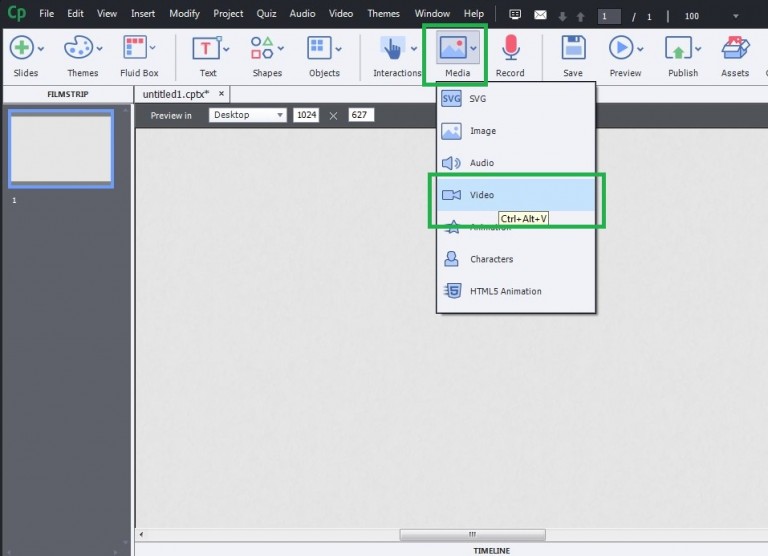Open the Quiz menu
The image size is (768, 556).
point(266,14)
